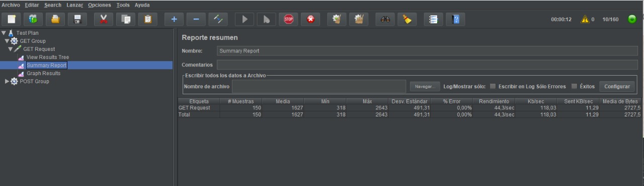Open Help with the question mark icon
Screen dimensions: 644x186
[x=456, y=19]
